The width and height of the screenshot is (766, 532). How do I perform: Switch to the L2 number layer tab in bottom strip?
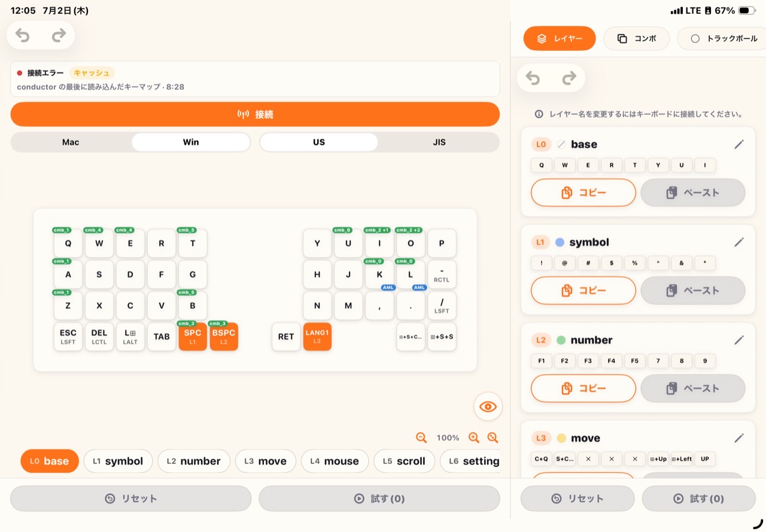tap(194, 461)
